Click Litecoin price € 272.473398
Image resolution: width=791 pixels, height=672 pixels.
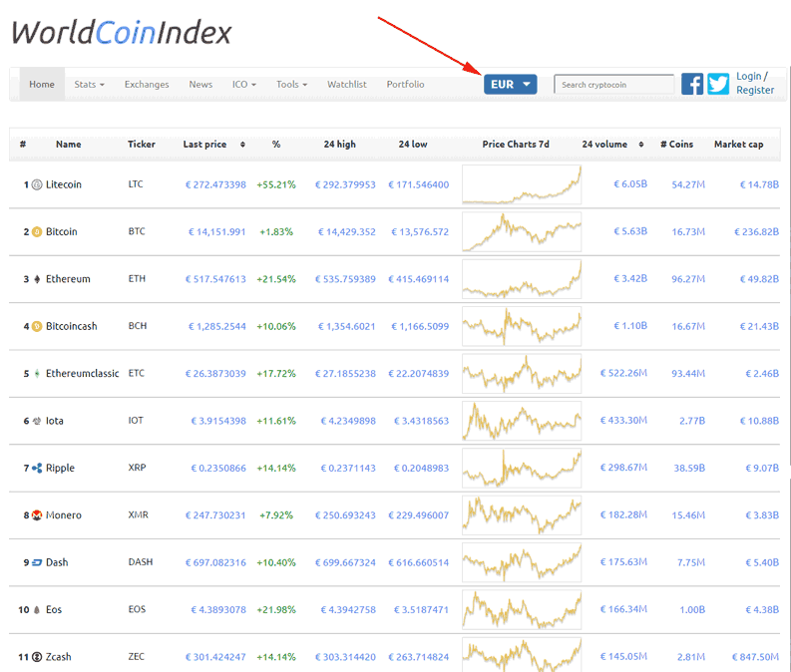tap(215, 184)
